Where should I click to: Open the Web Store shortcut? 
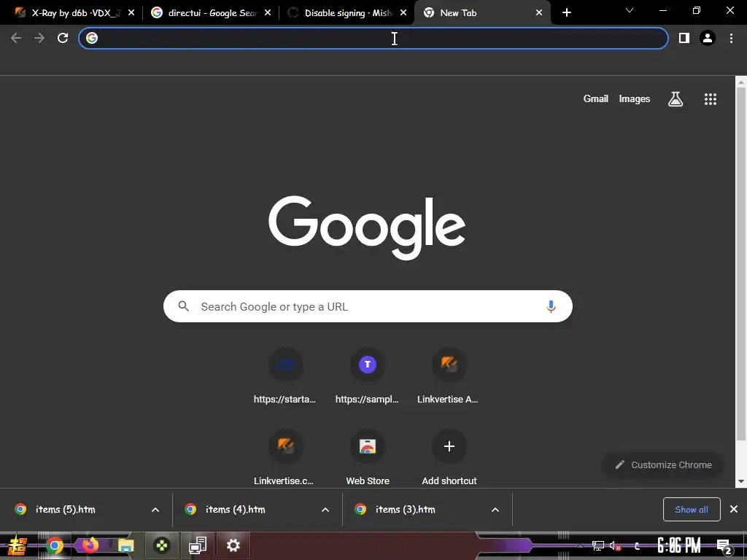[x=368, y=458]
